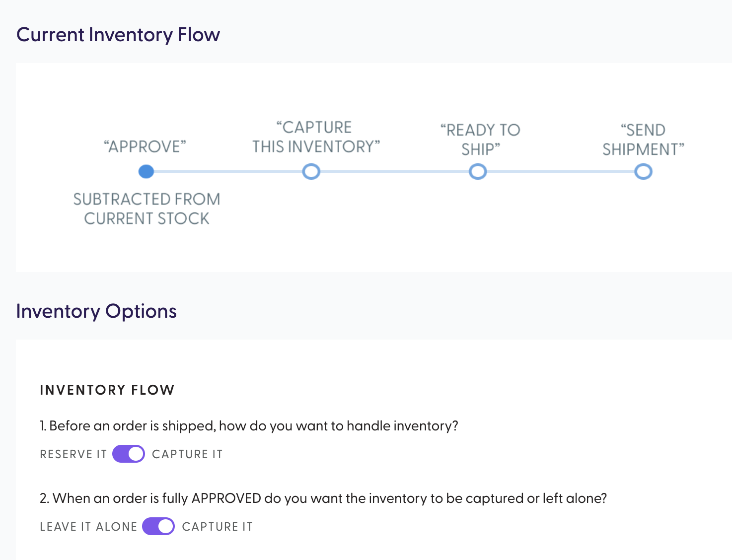Choose the LEAVE IT ALONE option label
The height and width of the screenshot is (560, 732).
click(88, 527)
